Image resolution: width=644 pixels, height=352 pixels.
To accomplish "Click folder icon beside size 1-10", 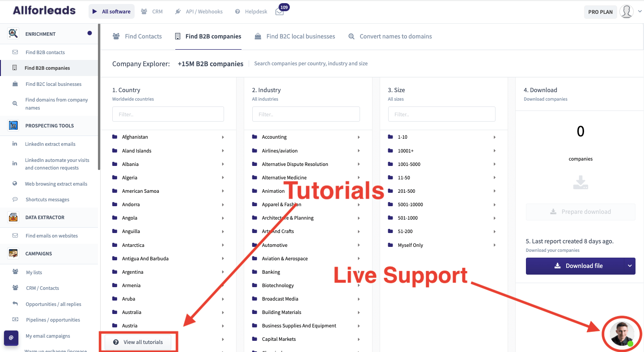I will click(x=390, y=137).
